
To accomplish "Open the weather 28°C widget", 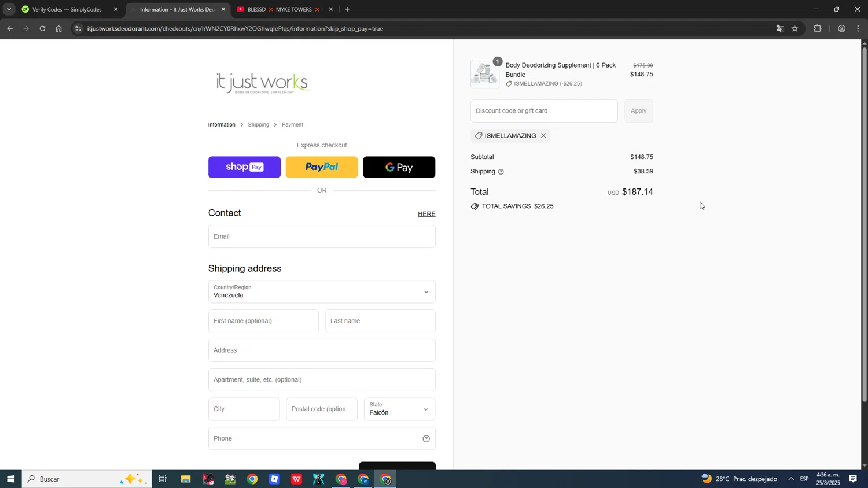I will (x=739, y=479).
